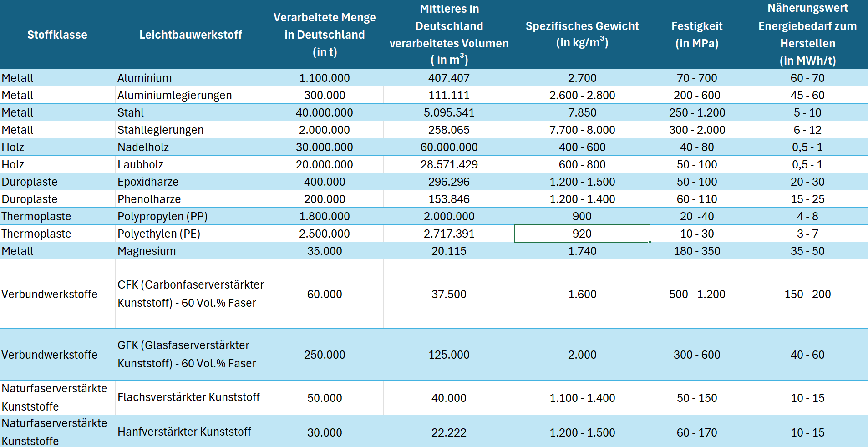Select the CFK Carbonfaserverstärkter Kunststoff cell
The image size is (868, 447).
point(190,294)
